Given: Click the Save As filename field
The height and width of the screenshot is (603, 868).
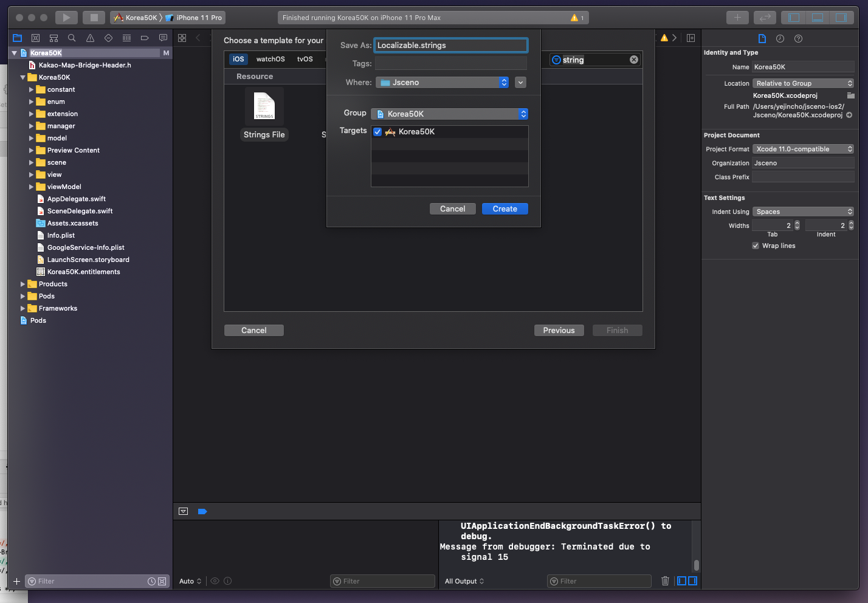Looking at the screenshot, I should (450, 45).
